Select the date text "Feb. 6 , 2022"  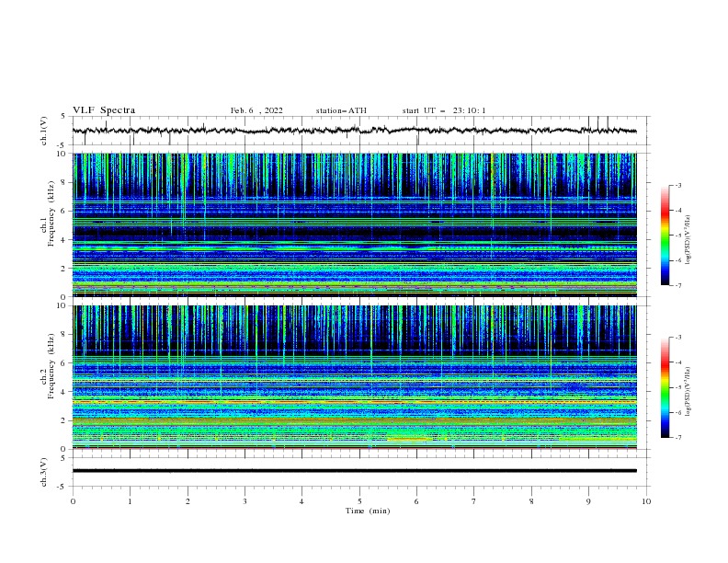tap(256, 110)
